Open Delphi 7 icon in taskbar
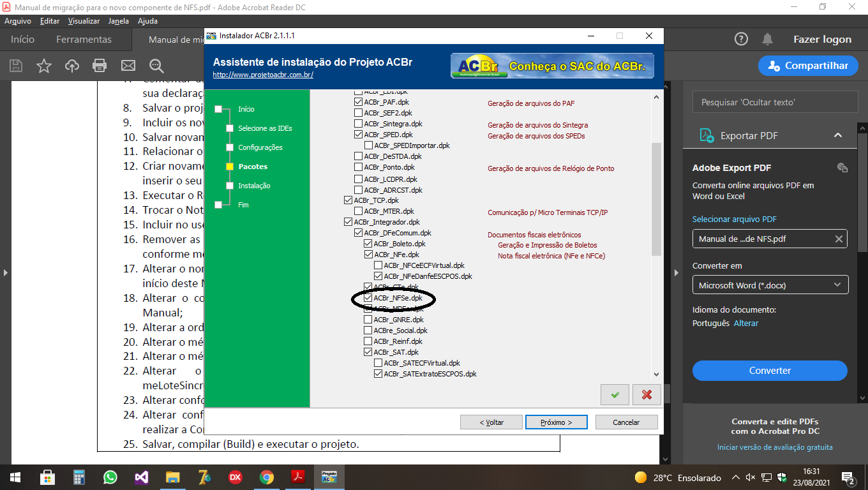This screenshot has width=868, height=490. point(204,477)
